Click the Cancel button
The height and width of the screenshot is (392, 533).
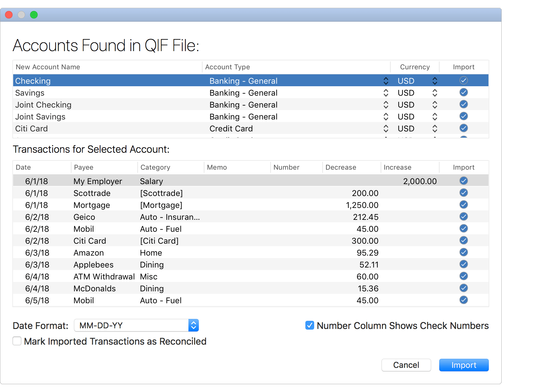coord(406,365)
